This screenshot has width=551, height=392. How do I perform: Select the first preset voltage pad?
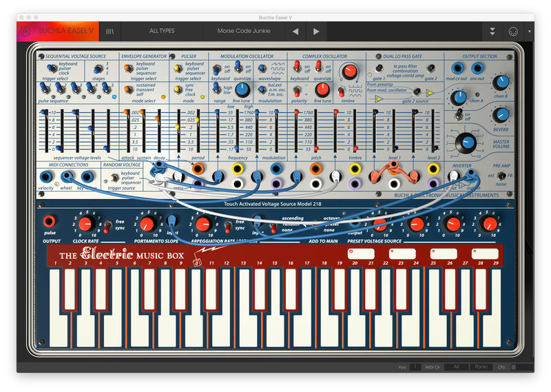tap(361, 254)
